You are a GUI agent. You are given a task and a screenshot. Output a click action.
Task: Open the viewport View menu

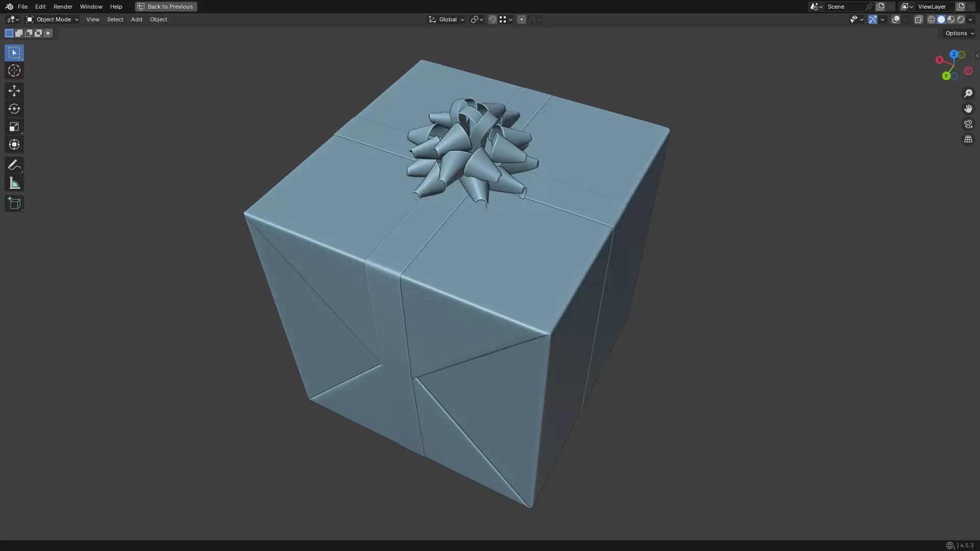tap(93, 19)
